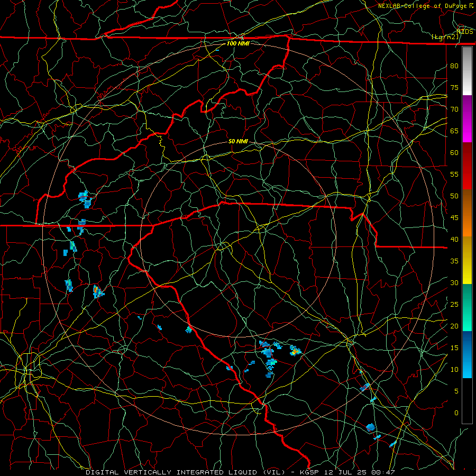Click the 10 value on the VIL scale

pos(454,370)
